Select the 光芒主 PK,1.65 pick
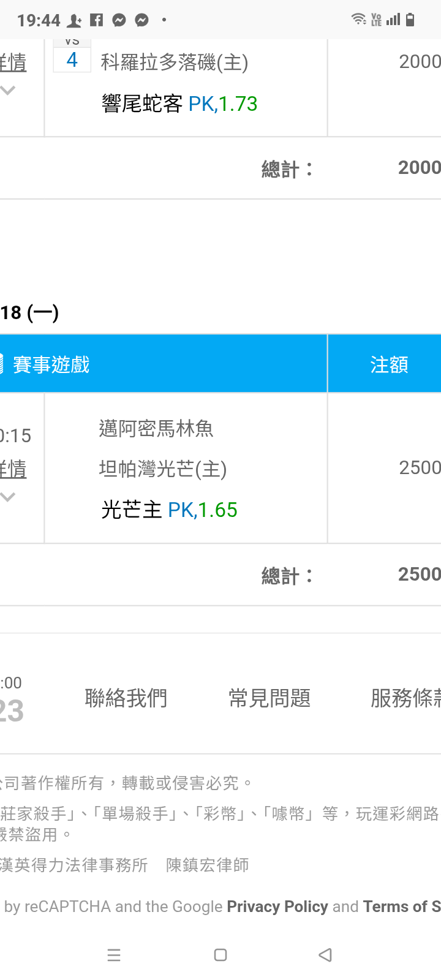The height and width of the screenshot is (980, 441). pos(169,510)
